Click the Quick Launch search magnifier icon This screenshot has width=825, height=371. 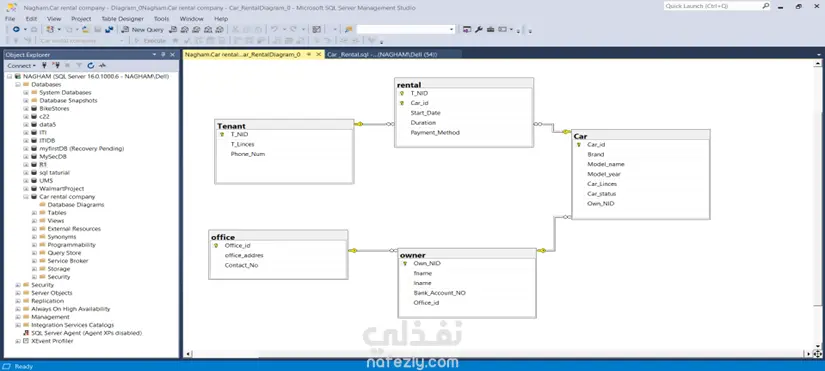[766, 6]
